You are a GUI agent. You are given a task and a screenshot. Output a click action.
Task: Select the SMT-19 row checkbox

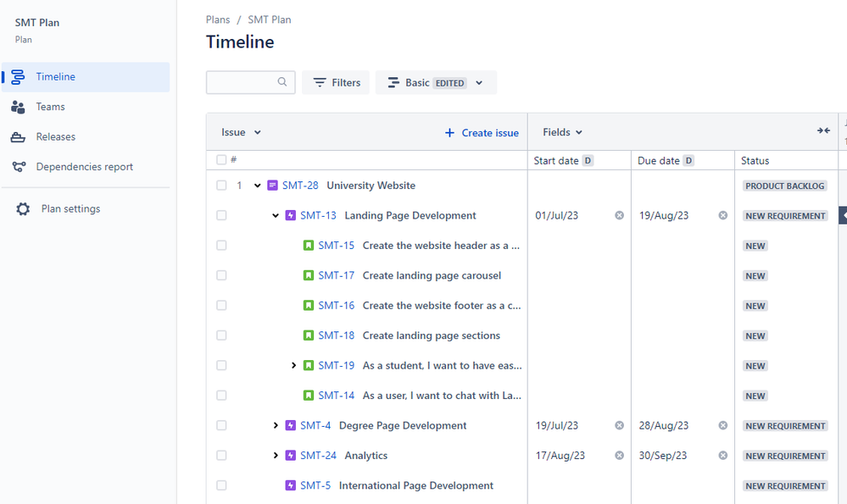[x=221, y=366]
